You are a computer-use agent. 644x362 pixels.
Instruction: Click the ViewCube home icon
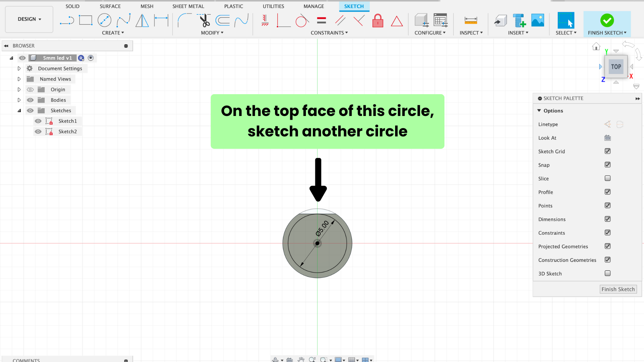click(596, 47)
